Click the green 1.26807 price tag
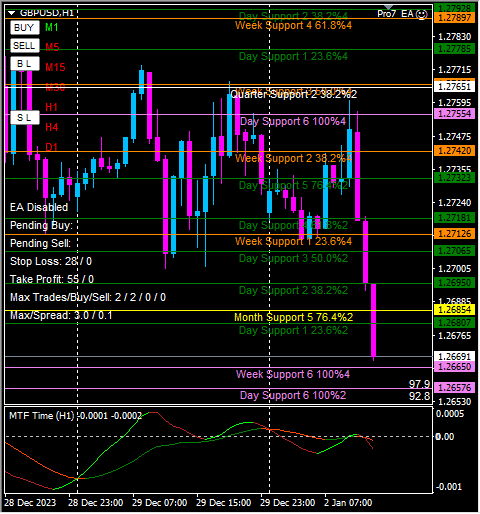Viewport: 480px width, 514px height. 454,323
